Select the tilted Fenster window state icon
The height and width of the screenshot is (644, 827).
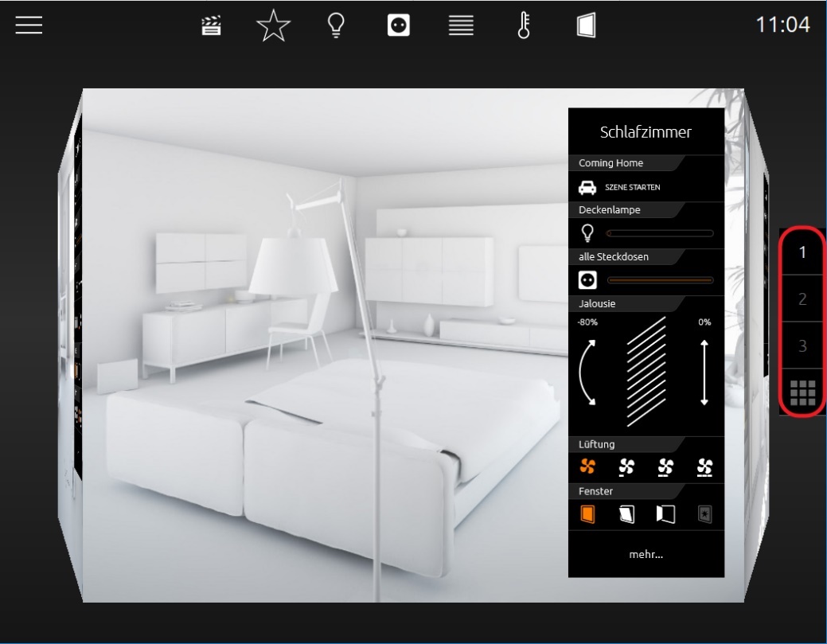pos(626,514)
